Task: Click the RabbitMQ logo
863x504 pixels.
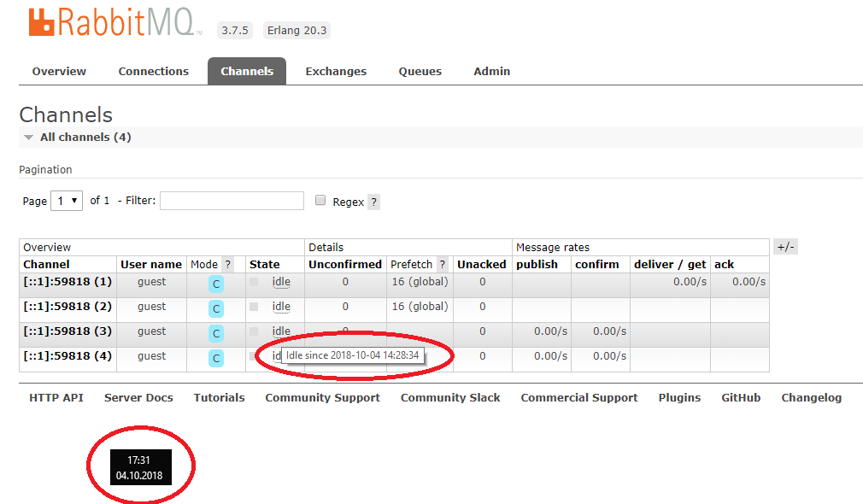Action: [x=114, y=22]
